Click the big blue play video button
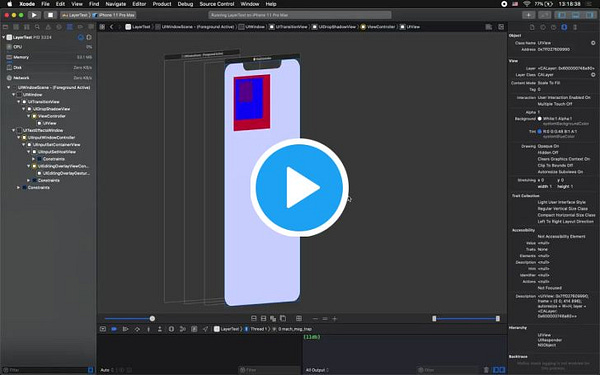The image size is (600, 375). click(299, 187)
